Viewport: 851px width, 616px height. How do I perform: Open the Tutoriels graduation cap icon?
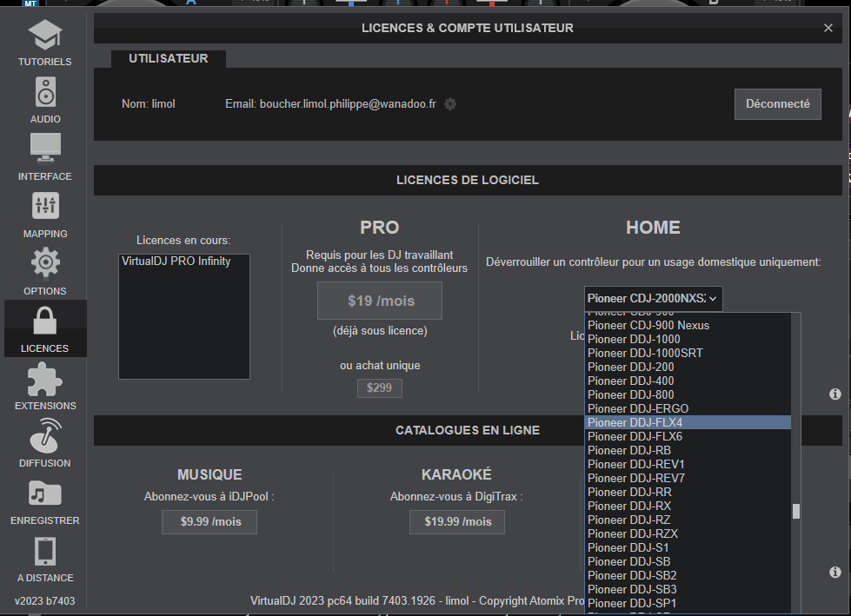click(45, 35)
